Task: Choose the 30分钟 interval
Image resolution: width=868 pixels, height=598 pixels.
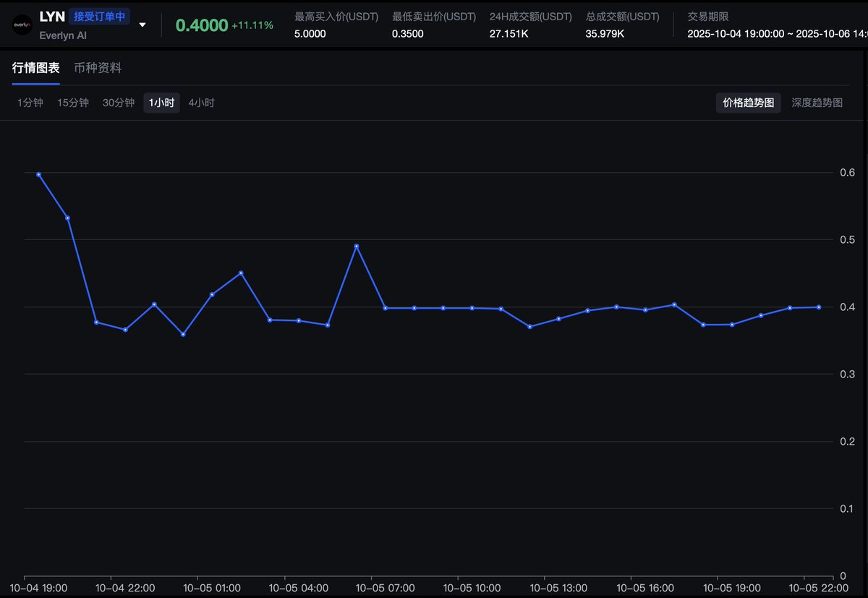Action: 119,103
